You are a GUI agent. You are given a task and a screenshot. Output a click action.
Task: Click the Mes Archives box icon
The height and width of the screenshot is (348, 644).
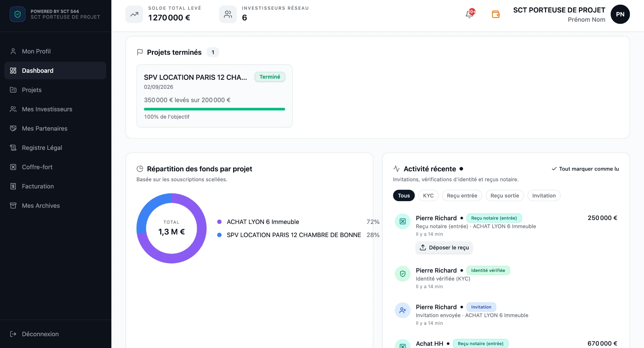pos(13,206)
